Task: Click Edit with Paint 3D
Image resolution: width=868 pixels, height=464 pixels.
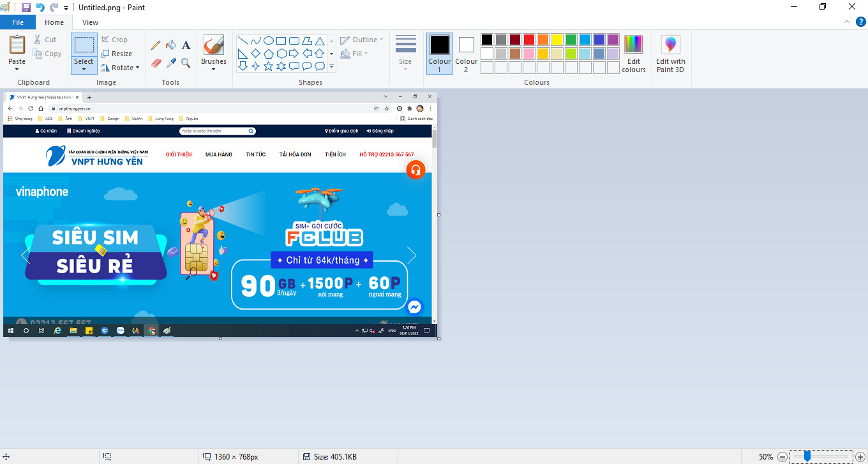Action: click(671, 54)
